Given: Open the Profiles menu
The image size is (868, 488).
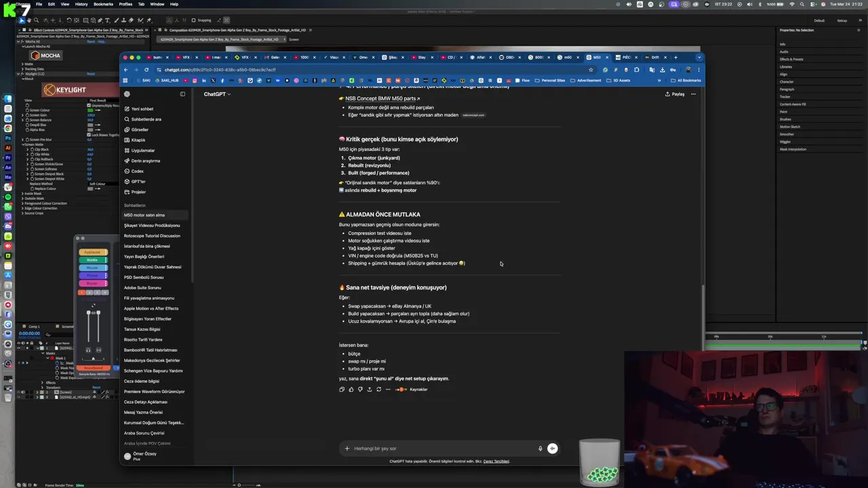Looking at the screenshot, I should [x=125, y=4].
